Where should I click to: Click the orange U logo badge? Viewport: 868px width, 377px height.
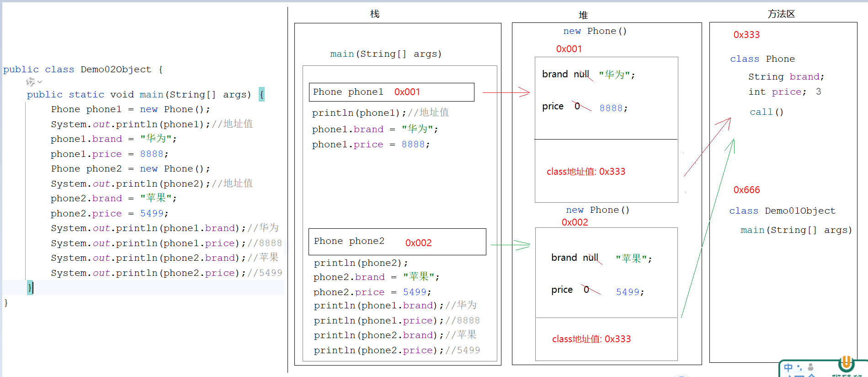(846, 364)
